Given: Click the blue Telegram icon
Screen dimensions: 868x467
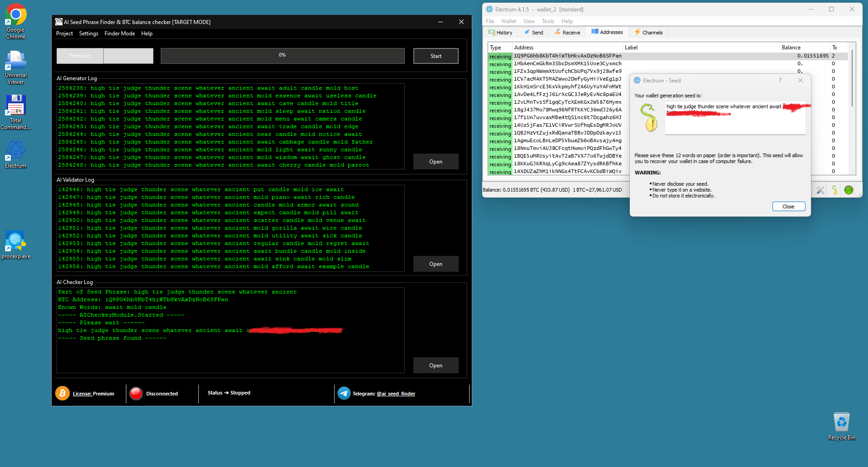Looking at the screenshot, I should tap(344, 393).
